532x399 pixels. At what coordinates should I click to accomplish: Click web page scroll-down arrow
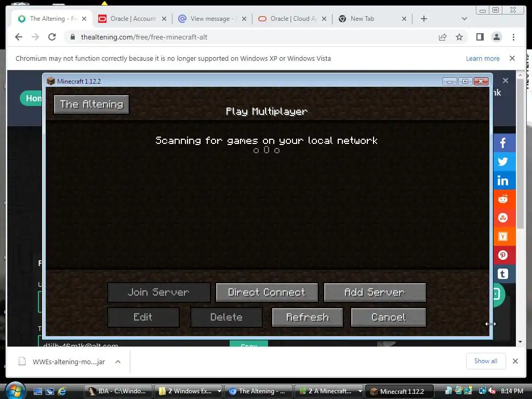point(520,342)
